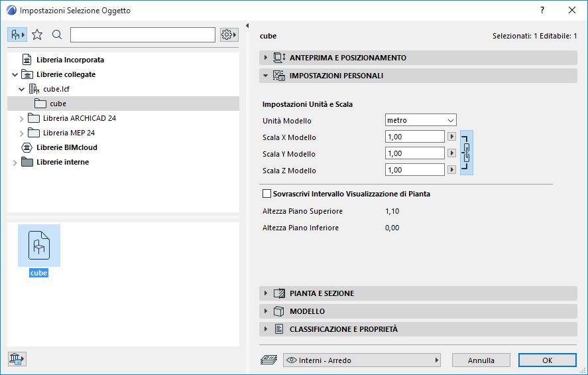Viewport: 588px width, 375px height.
Task: Click the magnifier search icon
Action: click(x=57, y=35)
